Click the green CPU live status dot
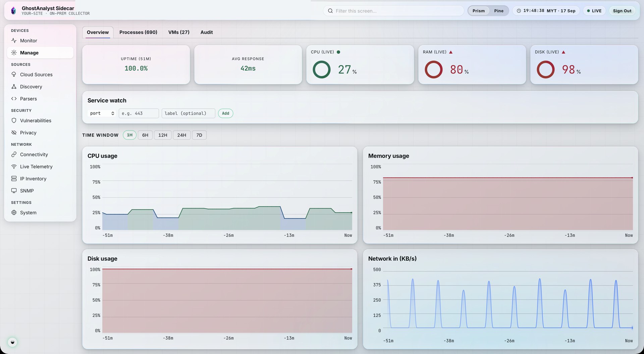 tap(338, 52)
